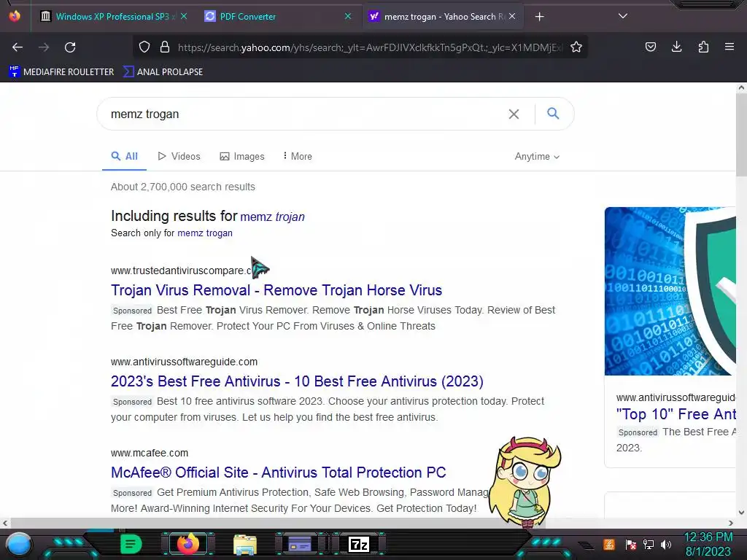This screenshot has height=560, width=747.
Task: Open the network status tray icon
Action: coord(649,544)
